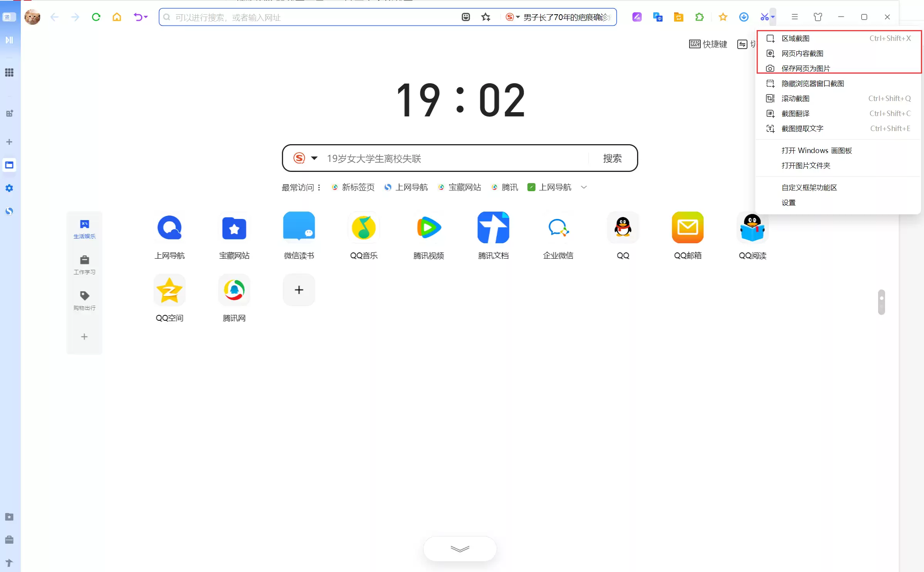The height and width of the screenshot is (572, 924).
Task: Choose 打开图片文件夹 menu item
Action: (x=838, y=166)
